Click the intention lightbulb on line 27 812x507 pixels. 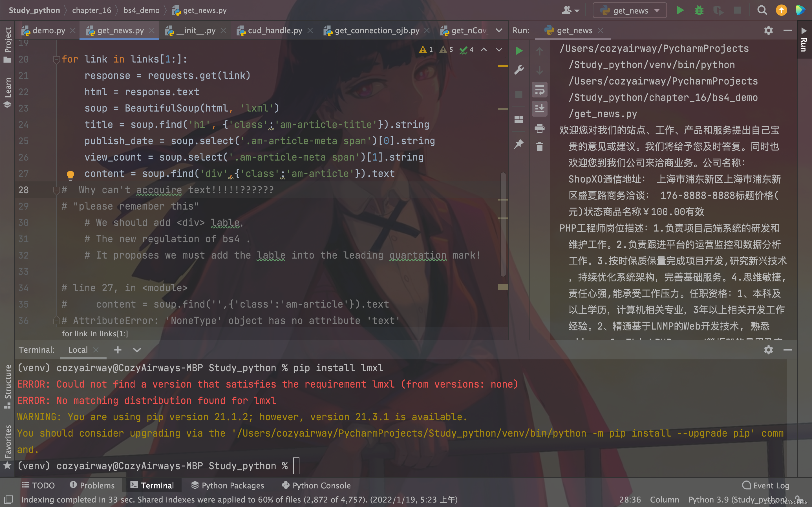[x=70, y=174]
